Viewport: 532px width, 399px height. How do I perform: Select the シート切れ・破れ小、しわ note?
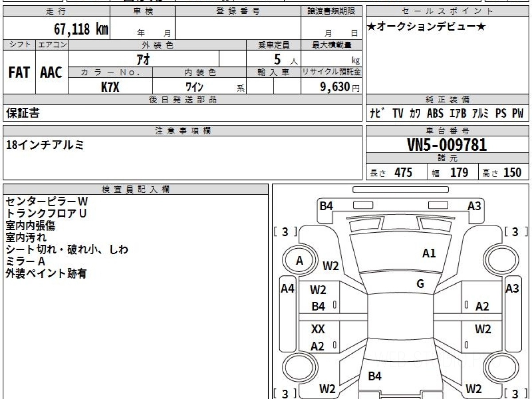pos(67,250)
